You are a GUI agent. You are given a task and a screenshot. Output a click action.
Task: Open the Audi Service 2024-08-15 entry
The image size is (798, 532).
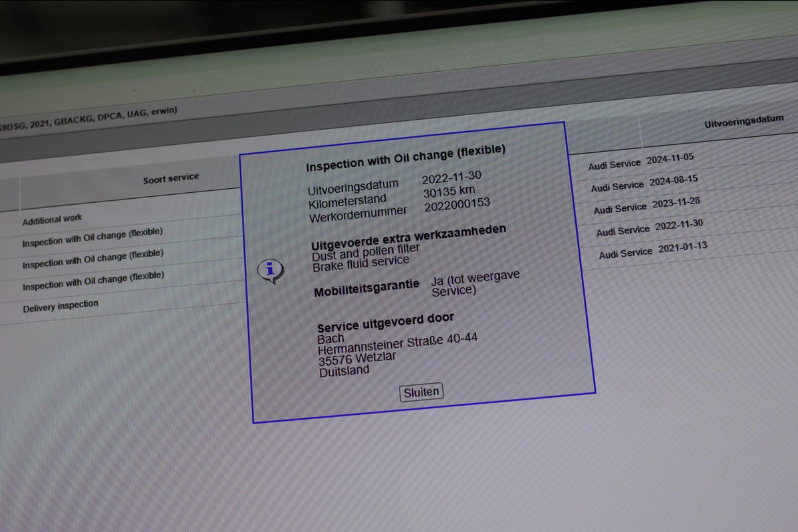644,184
